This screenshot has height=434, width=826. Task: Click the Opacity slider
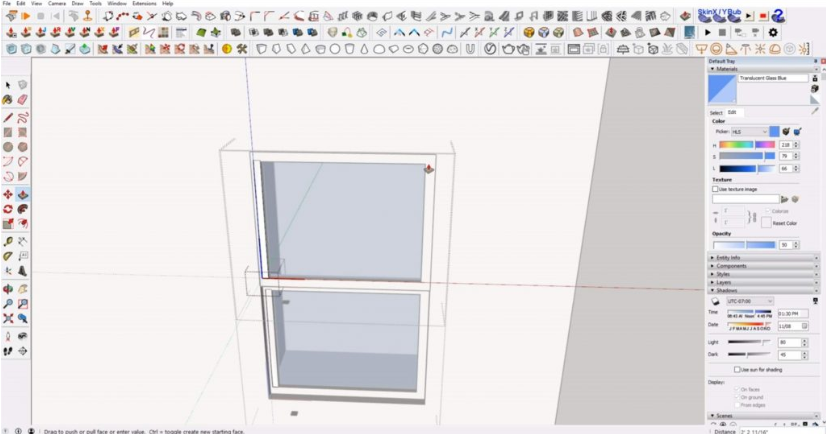[x=744, y=245]
